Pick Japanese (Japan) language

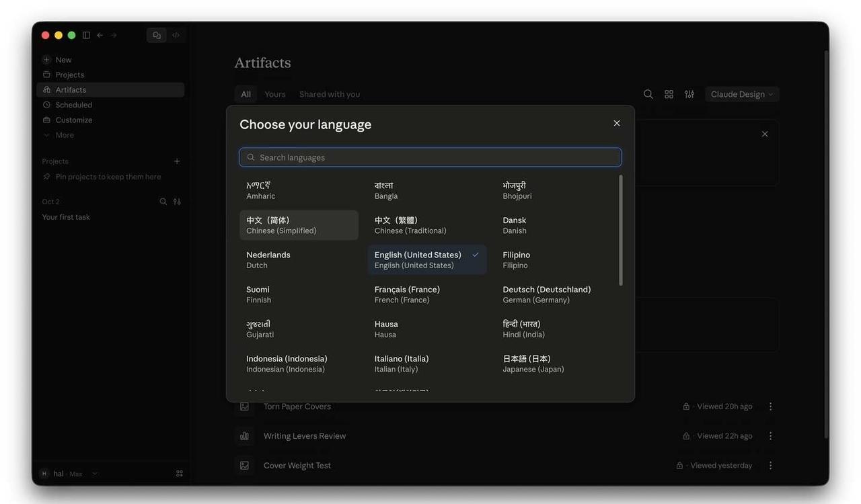point(556,364)
